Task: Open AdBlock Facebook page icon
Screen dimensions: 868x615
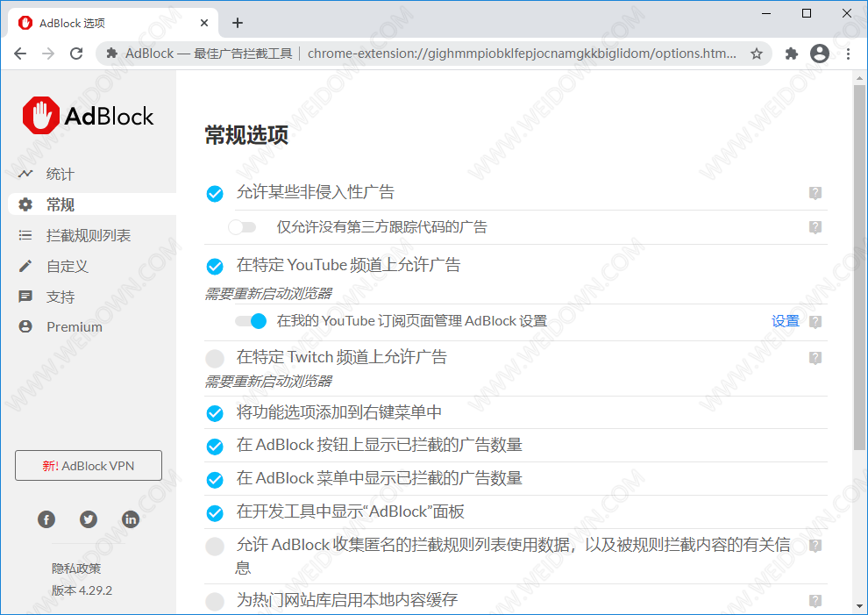Action: pos(46,519)
